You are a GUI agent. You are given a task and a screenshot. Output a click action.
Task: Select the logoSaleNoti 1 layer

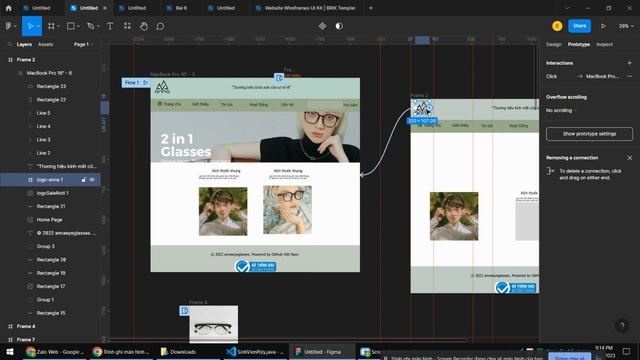(52, 193)
